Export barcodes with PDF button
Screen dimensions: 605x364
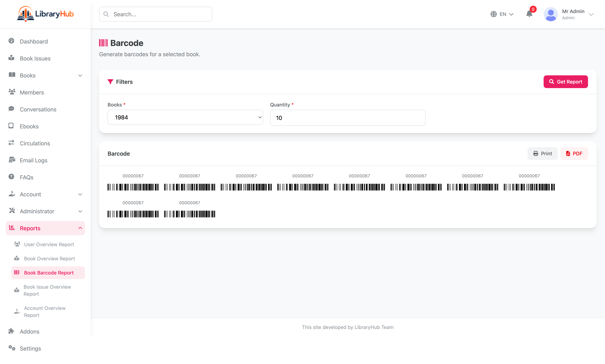pos(574,154)
